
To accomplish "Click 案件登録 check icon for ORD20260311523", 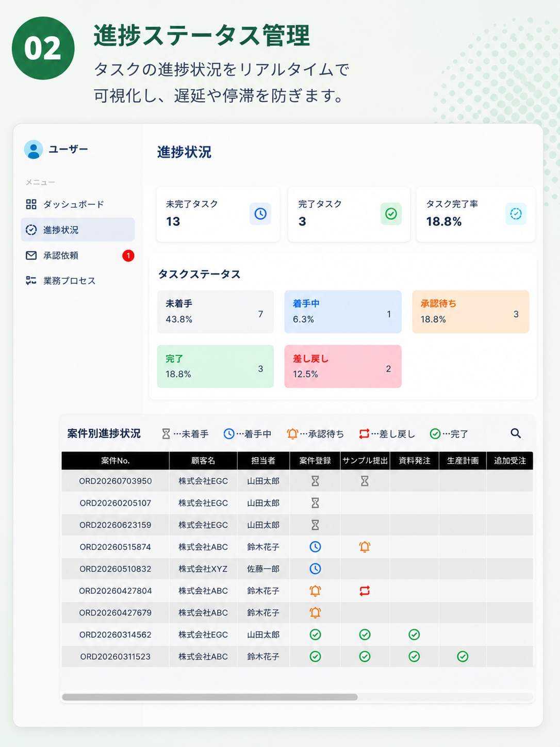I will click(315, 656).
